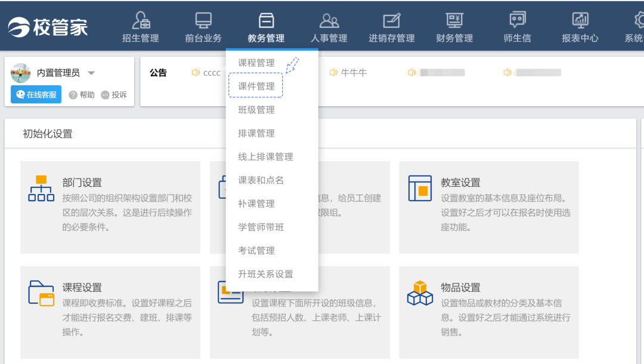Click the 财务管理 finance icon
This screenshot has height=364, width=644.
[453, 19]
